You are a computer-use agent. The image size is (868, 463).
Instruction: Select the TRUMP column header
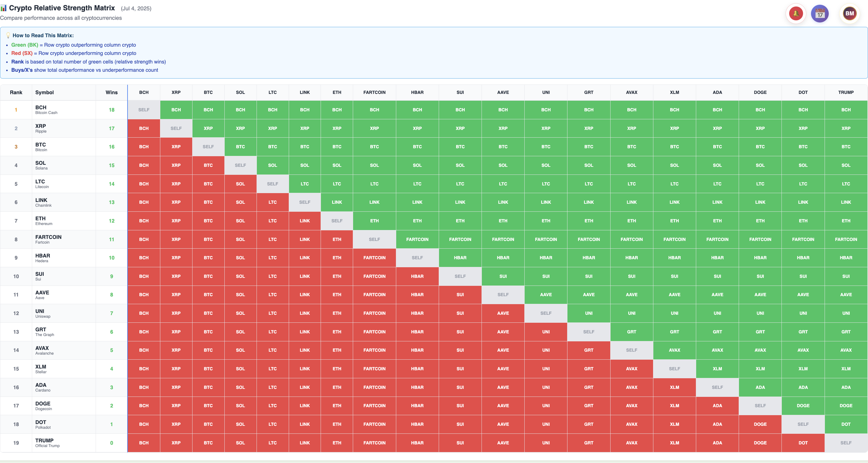point(846,92)
